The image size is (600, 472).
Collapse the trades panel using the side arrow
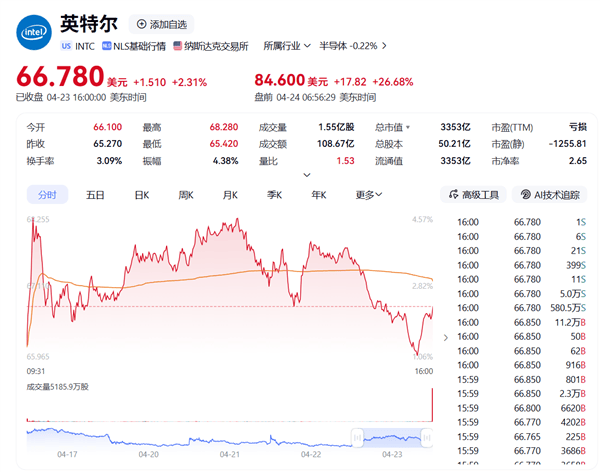click(x=446, y=338)
